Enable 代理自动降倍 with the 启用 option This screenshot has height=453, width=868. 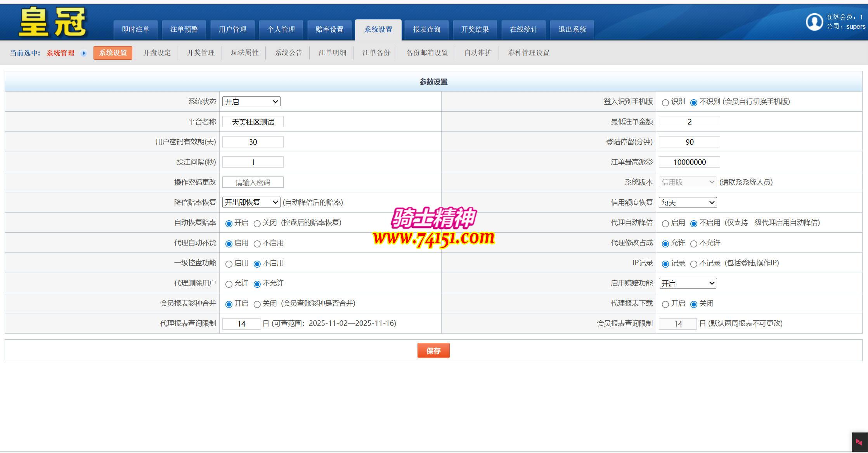tap(665, 223)
